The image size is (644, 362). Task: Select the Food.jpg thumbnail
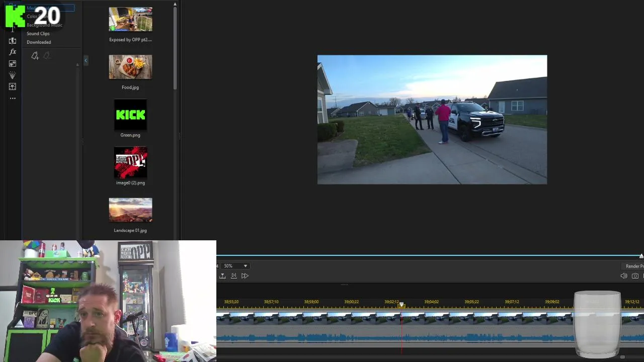(130, 67)
